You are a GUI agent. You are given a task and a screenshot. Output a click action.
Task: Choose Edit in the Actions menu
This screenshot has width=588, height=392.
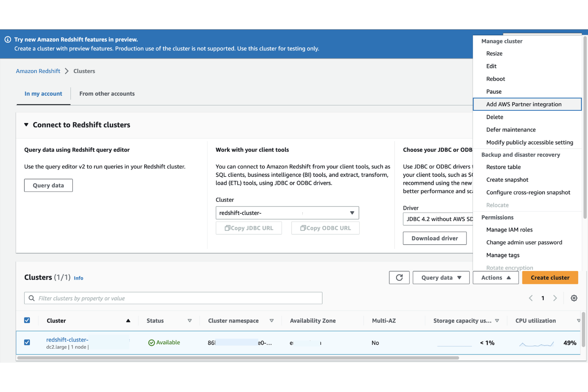click(527, 66)
